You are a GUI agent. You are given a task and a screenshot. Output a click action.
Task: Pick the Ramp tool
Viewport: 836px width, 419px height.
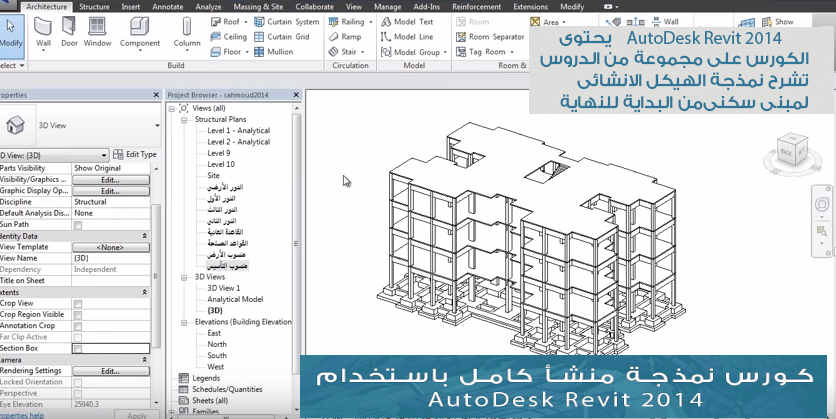345,37
